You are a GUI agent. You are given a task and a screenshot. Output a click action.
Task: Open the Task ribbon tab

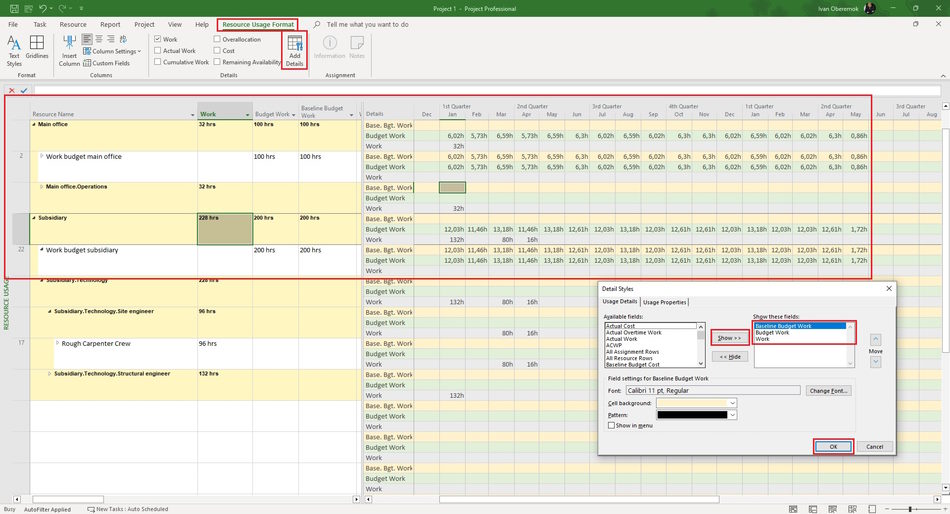(40, 24)
